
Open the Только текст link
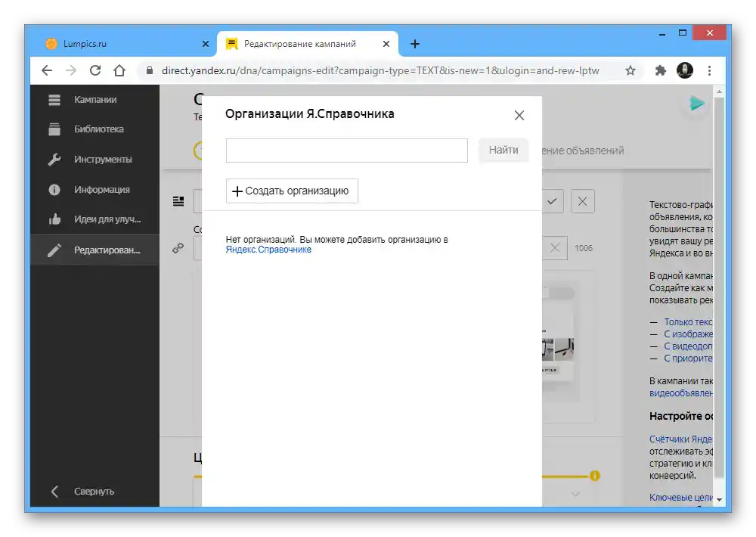click(x=688, y=321)
